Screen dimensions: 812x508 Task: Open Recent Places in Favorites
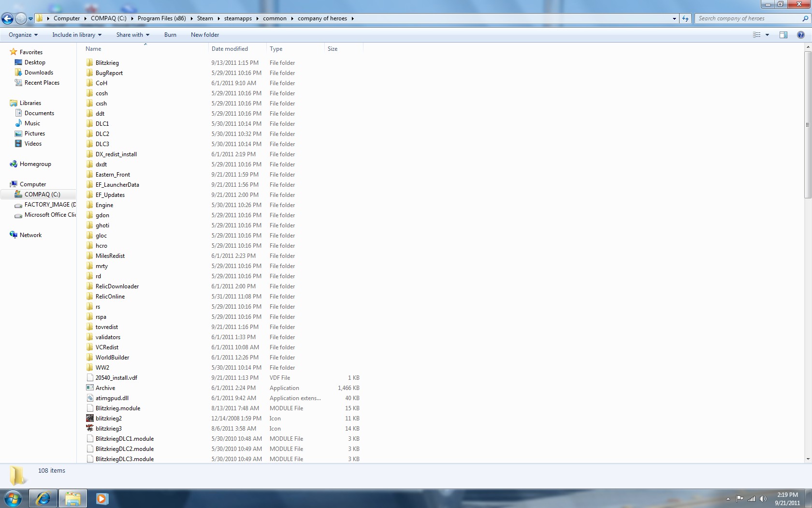(42, 83)
